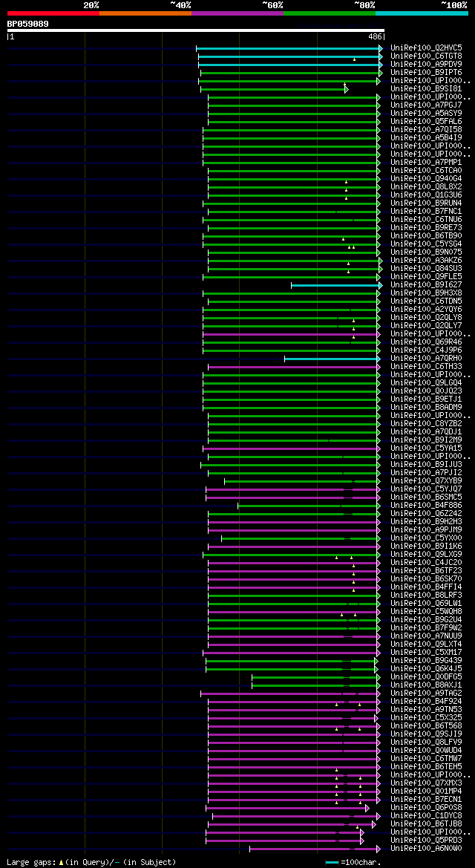Click the green ~80% identity legend segment
This screenshot has height=868, width=475.
click(330, 13)
